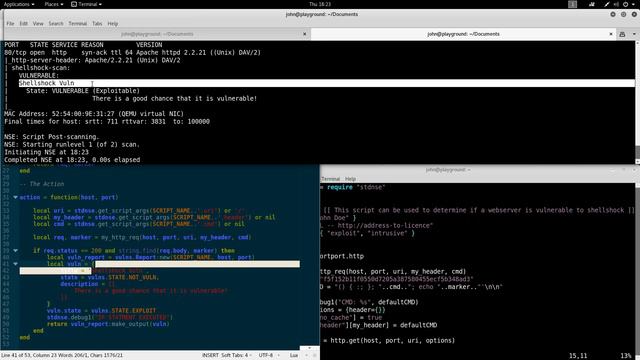Image resolution: width=640 pixels, height=360 pixels.
Task: Click the vim 13% position indicator
Action: pos(626,356)
